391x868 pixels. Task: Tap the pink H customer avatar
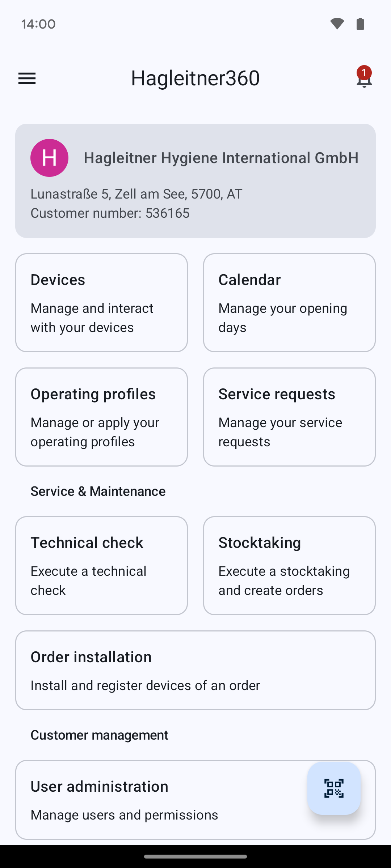point(49,158)
